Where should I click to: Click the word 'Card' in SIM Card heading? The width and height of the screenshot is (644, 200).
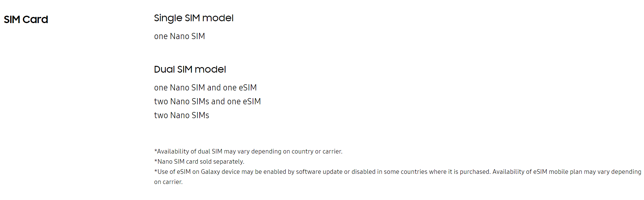point(35,19)
